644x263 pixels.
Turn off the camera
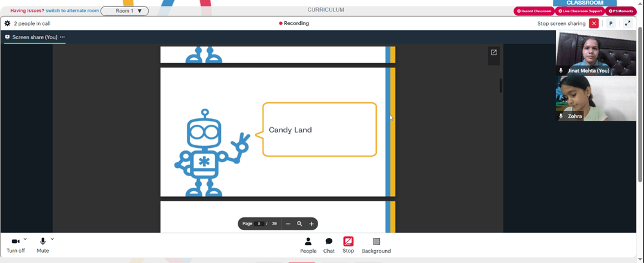(x=15, y=246)
